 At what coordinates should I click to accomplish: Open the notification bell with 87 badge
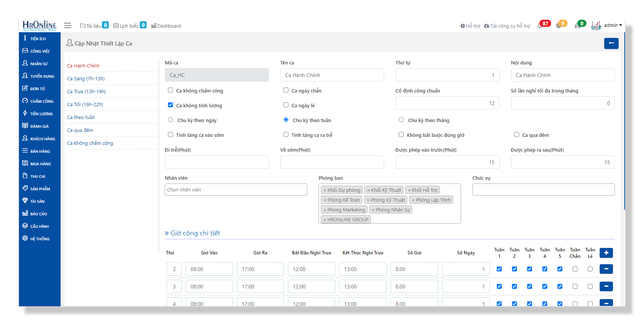pos(540,25)
